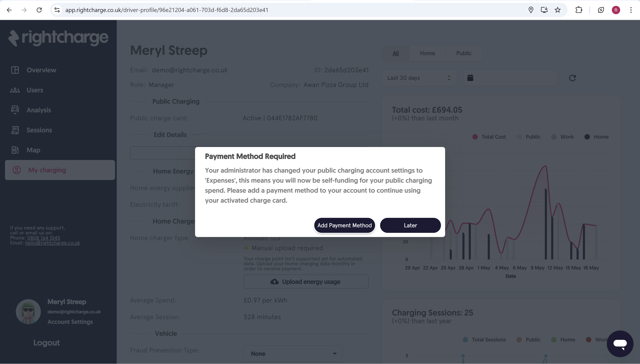Click the browser address bar URL
The image size is (640, 364).
[x=167, y=10]
